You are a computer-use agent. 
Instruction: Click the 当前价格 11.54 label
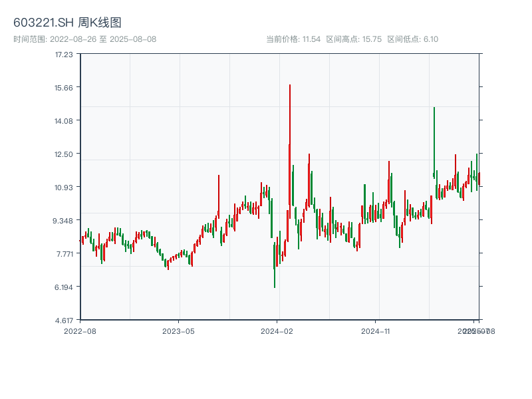click(293, 39)
